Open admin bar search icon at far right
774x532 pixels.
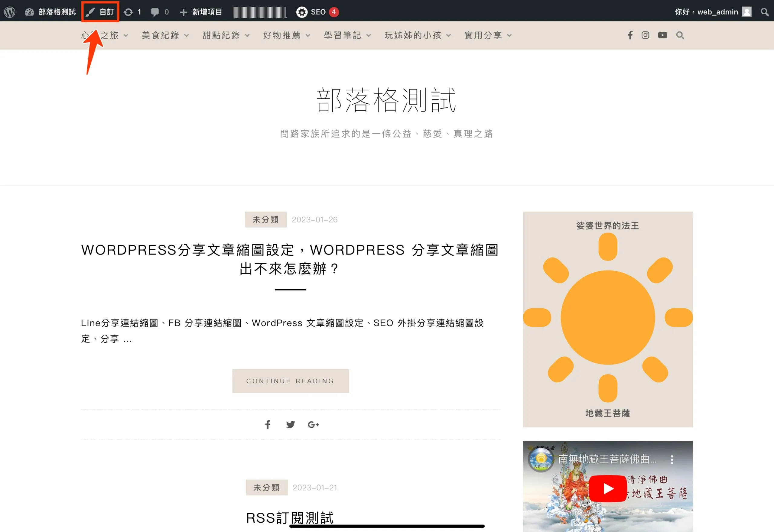click(764, 12)
